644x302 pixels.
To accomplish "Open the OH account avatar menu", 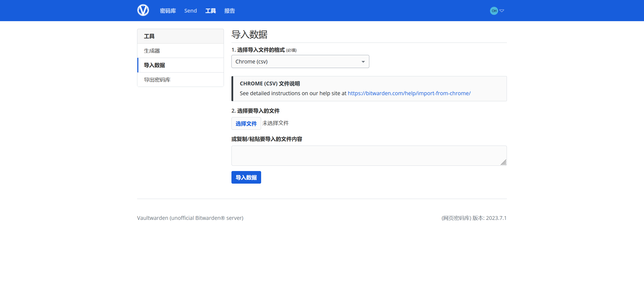I will [494, 11].
